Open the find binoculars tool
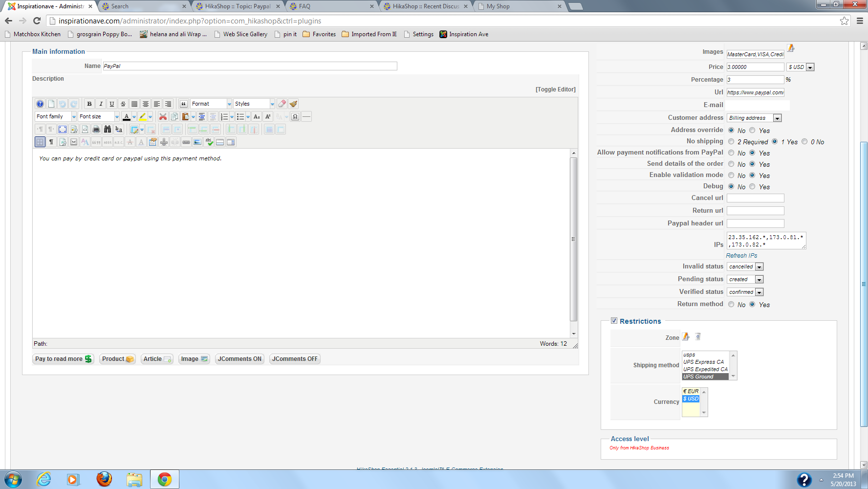The width and height of the screenshot is (868, 489). (108, 129)
